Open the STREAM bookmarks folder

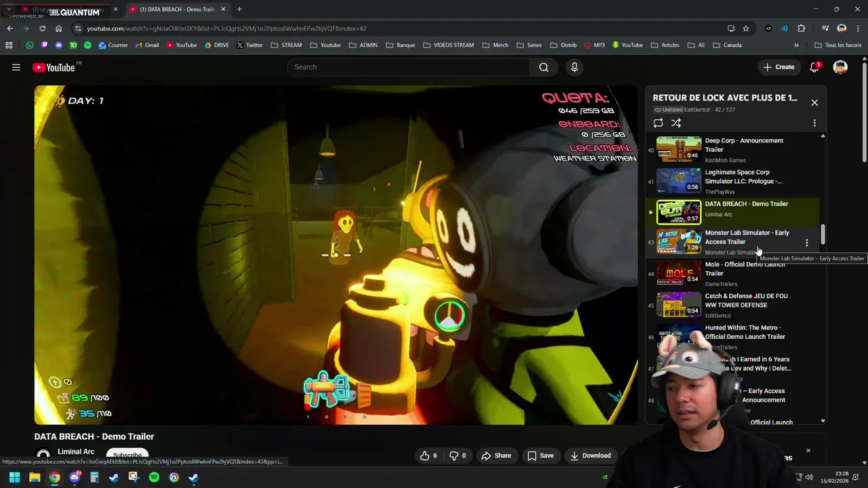coord(286,45)
